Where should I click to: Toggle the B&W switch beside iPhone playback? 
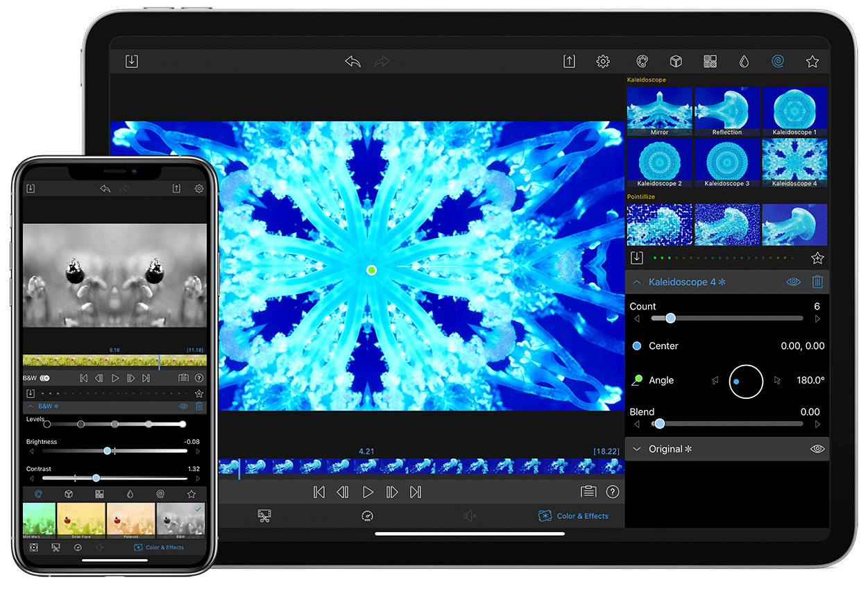(x=44, y=378)
